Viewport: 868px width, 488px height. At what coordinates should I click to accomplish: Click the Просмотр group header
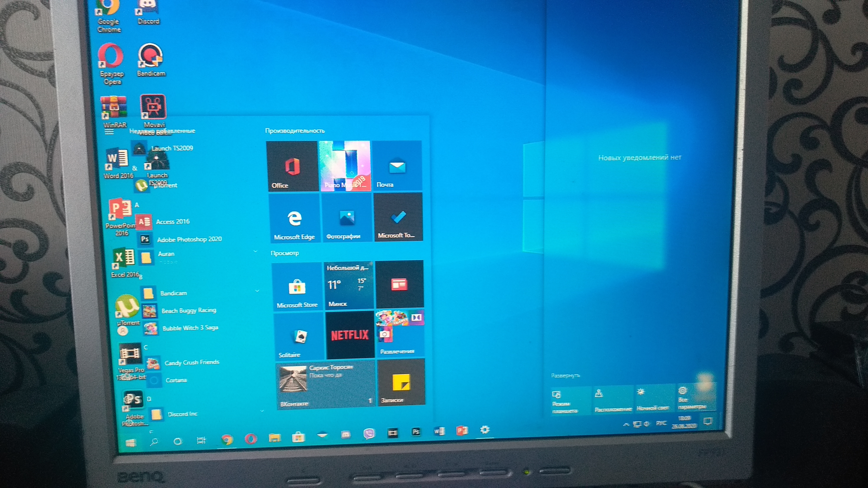click(x=285, y=253)
